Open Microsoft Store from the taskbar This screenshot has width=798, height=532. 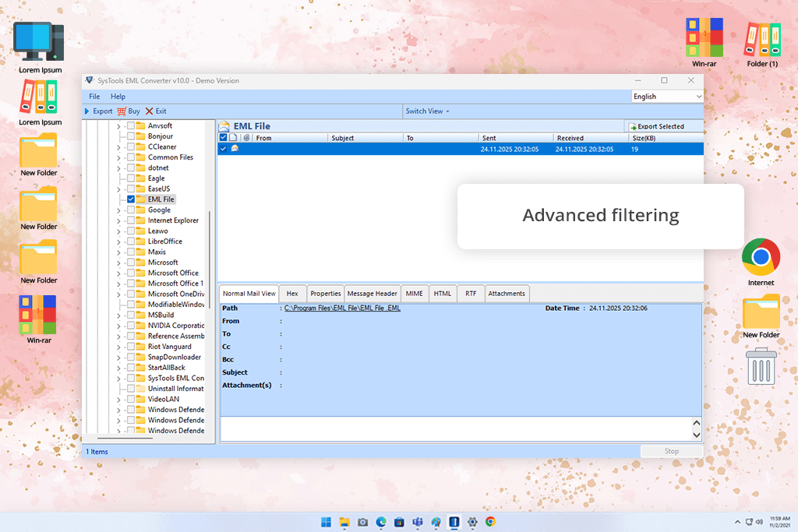[400, 522]
